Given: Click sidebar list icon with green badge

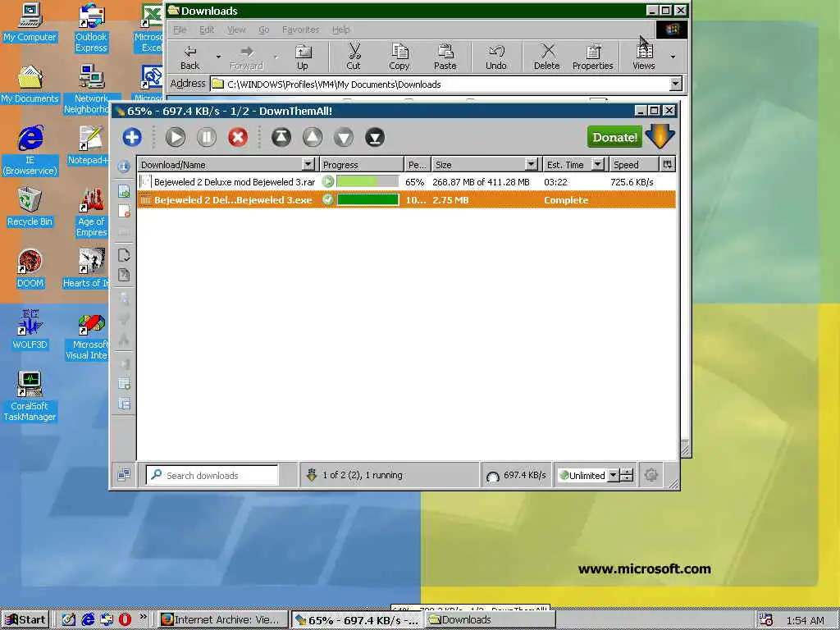Looking at the screenshot, I should pyautogui.click(x=124, y=384).
